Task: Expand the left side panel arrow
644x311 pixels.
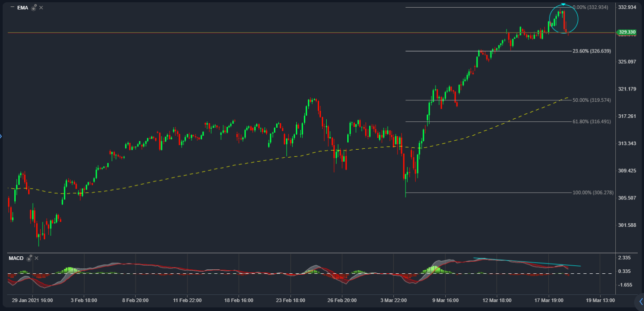Action: point(1,136)
